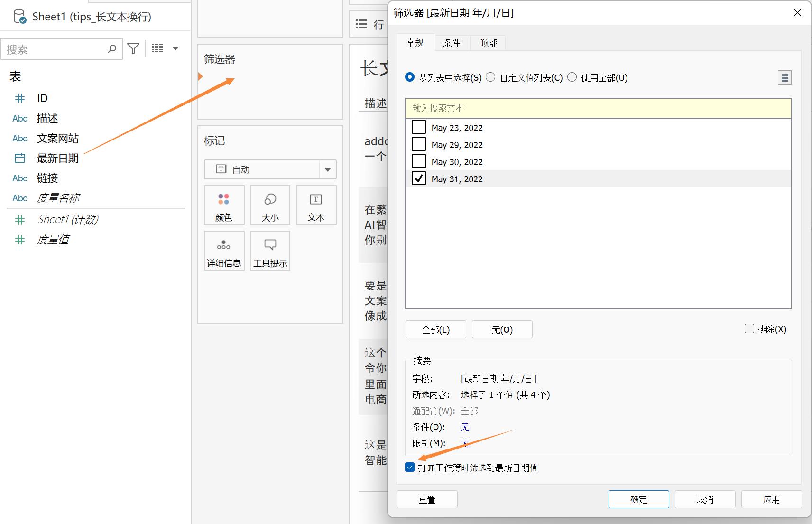
Task: Switch to the 常规 tab
Action: click(415, 43)
